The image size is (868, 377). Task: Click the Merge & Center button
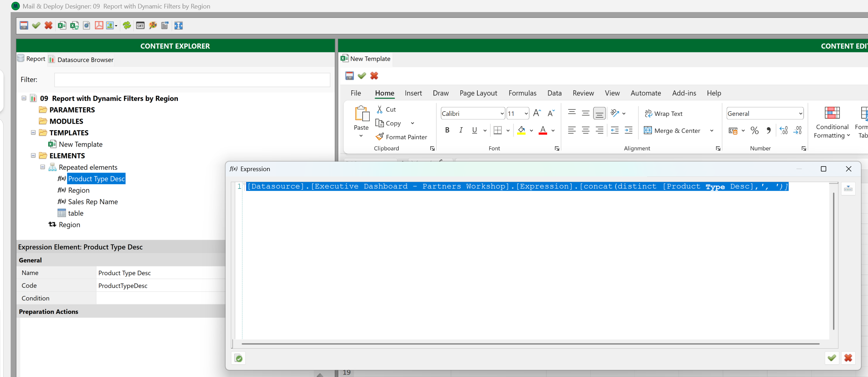(672, 131)
